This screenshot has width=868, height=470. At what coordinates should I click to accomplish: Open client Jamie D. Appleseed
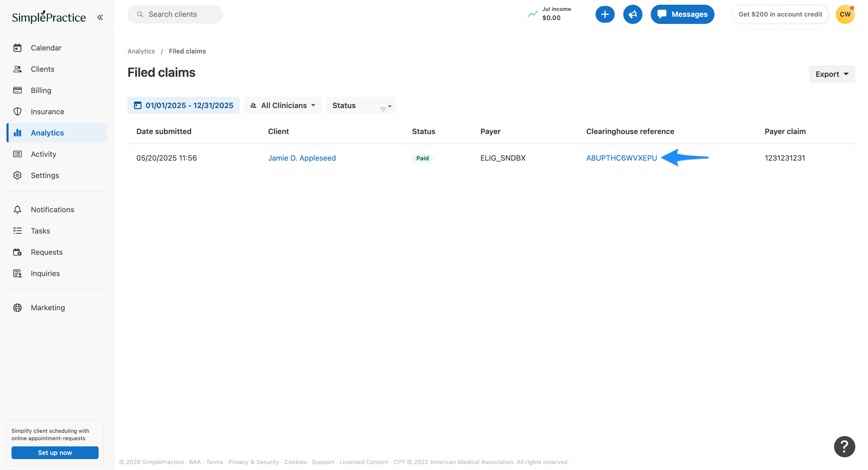[x=302, y=158]
